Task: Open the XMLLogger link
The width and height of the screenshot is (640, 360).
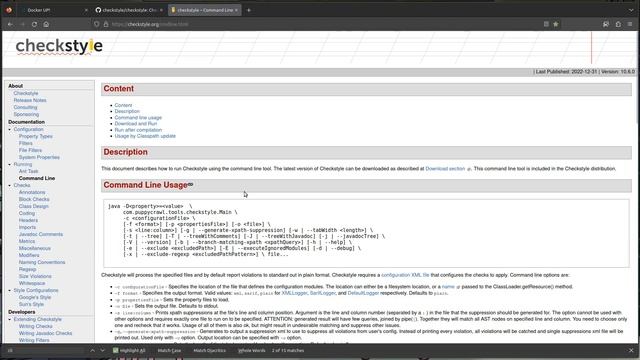Action: [294, 293]
